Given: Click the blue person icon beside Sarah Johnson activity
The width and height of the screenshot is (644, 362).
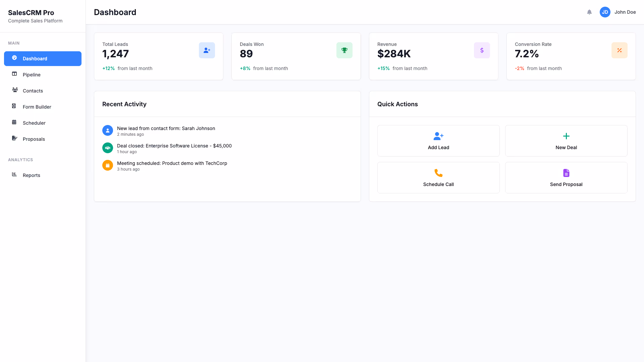Looking at the screenshot, I should (x=107, y=130).
